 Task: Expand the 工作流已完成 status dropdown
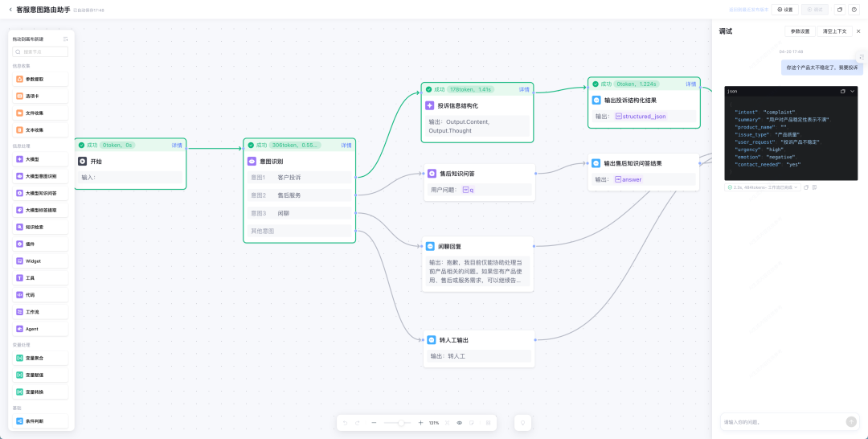[763, 187]
